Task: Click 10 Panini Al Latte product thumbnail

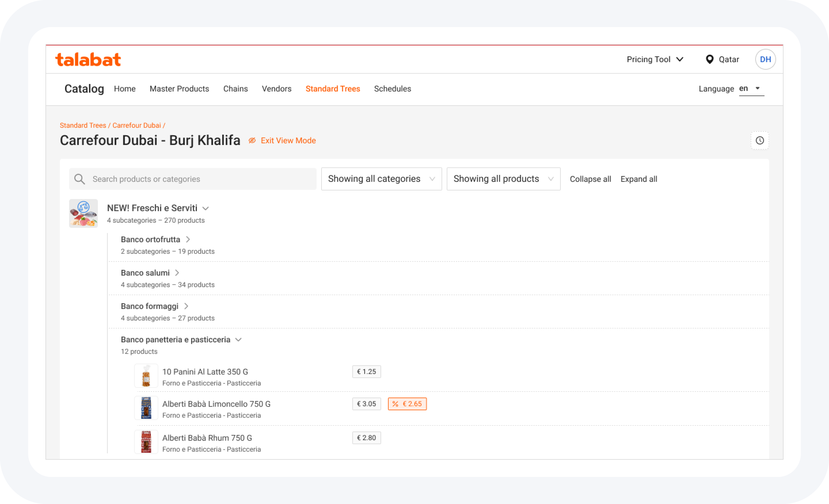Action: 146,376
